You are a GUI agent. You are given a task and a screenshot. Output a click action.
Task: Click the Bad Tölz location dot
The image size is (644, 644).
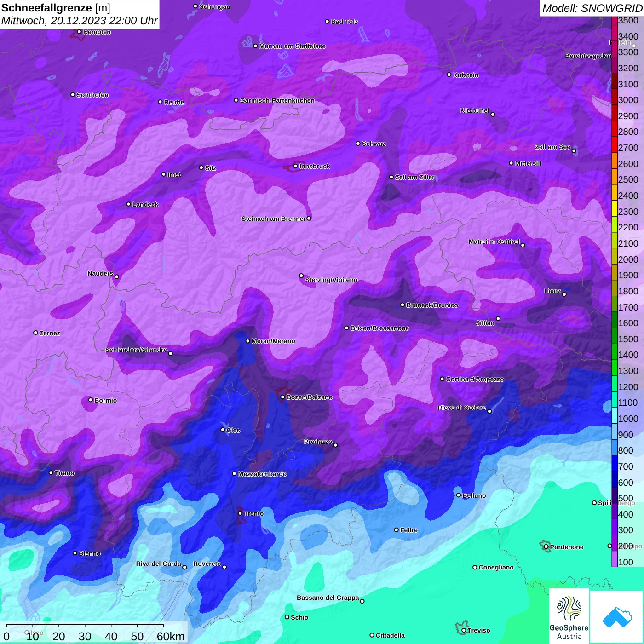pyautogui.click(x=327, y=22)
